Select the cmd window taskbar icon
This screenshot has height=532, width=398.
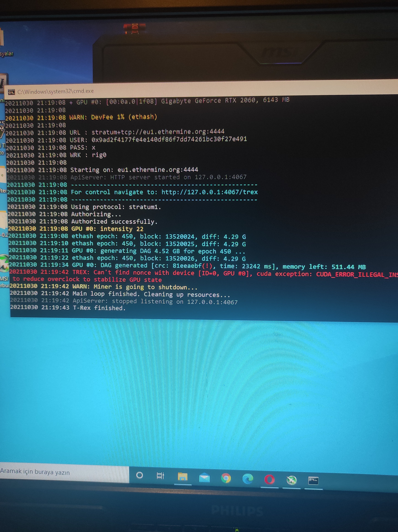point(313,481)
